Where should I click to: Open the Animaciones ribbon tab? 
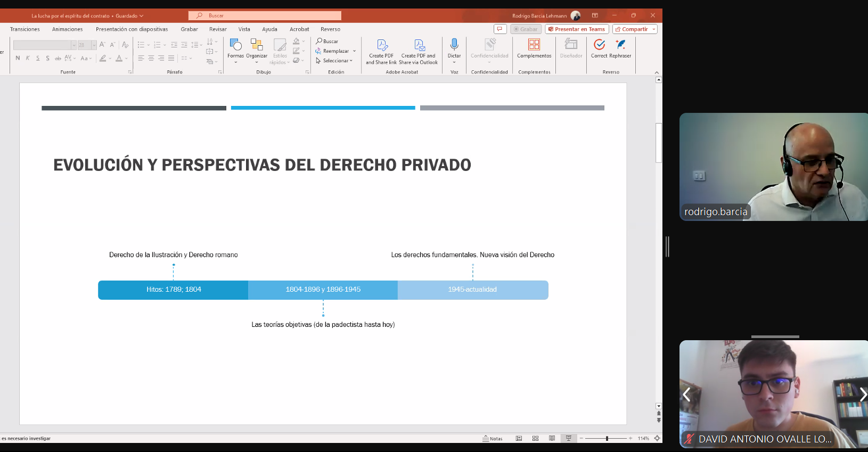[67, 29]
